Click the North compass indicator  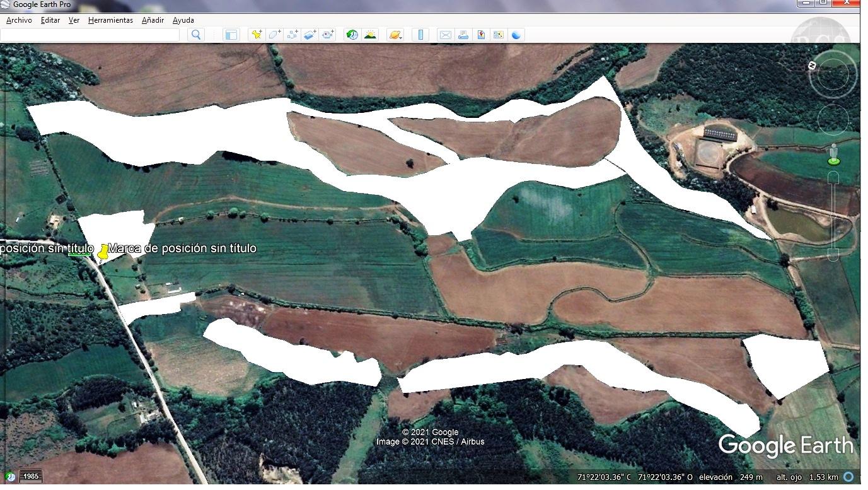(x=813, y=66)
